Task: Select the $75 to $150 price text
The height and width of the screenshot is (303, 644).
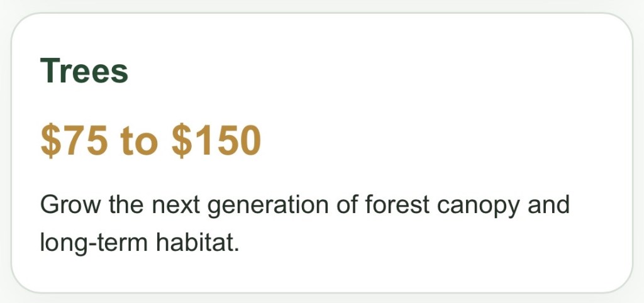Action: pos(150,140)
